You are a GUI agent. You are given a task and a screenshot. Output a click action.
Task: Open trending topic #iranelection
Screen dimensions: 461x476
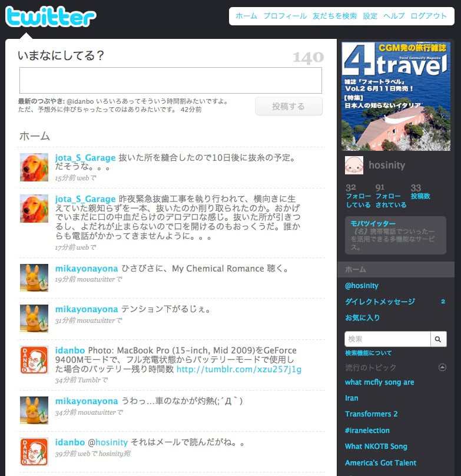pyautogui.click(x=367, y=431)
